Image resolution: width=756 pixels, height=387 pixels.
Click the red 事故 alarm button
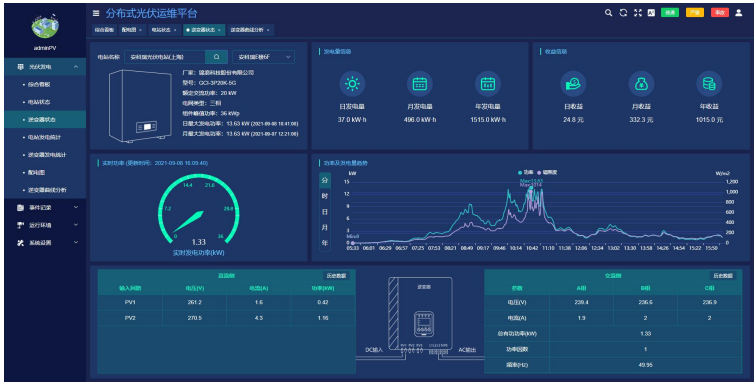point(719,13)
